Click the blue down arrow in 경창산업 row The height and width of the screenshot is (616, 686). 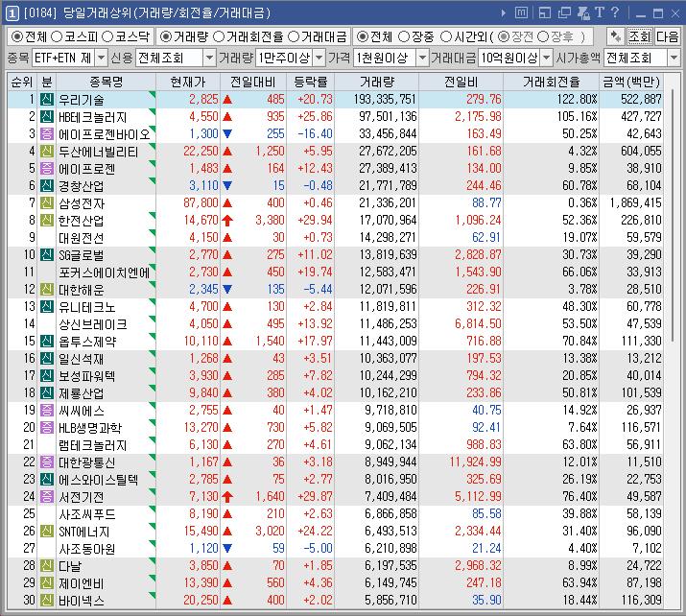click(x=227, y=186)
